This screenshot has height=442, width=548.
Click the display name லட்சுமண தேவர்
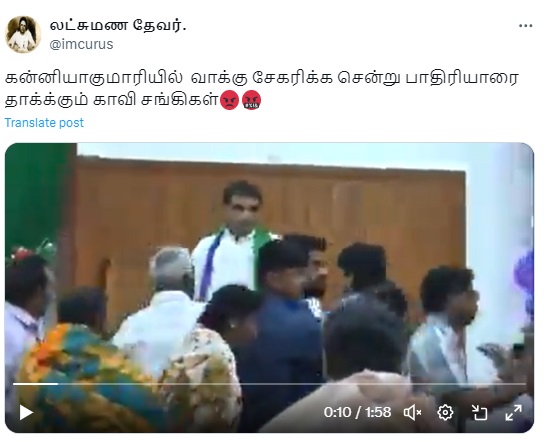tap(118, 26)
